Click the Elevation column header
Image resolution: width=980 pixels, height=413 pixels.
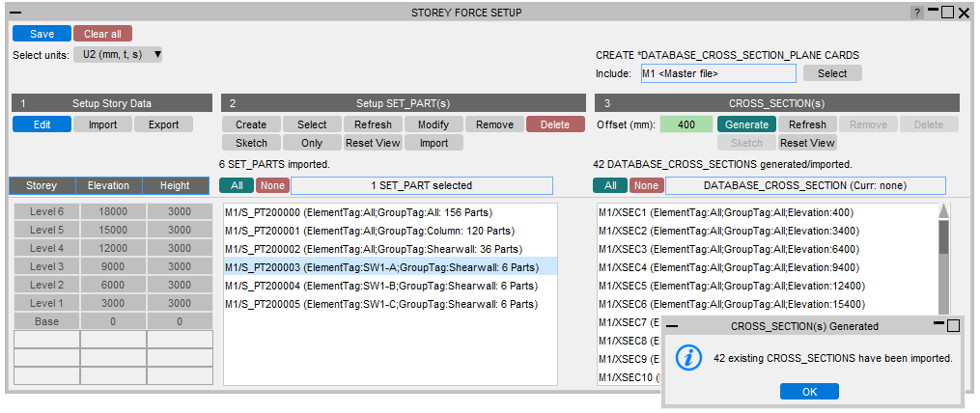click(108, 185)
